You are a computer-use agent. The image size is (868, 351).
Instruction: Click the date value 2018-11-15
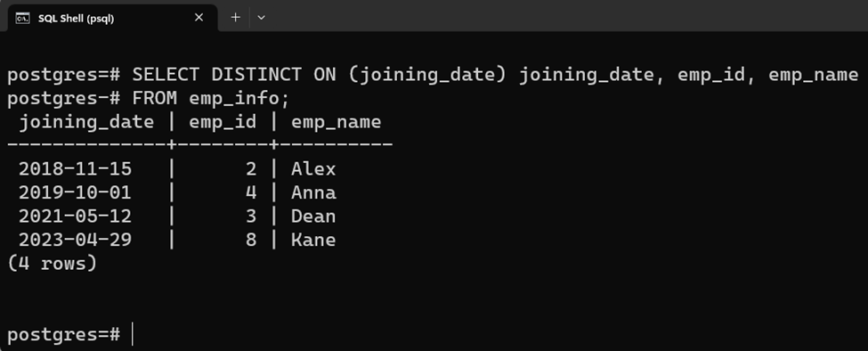point(75,169)
